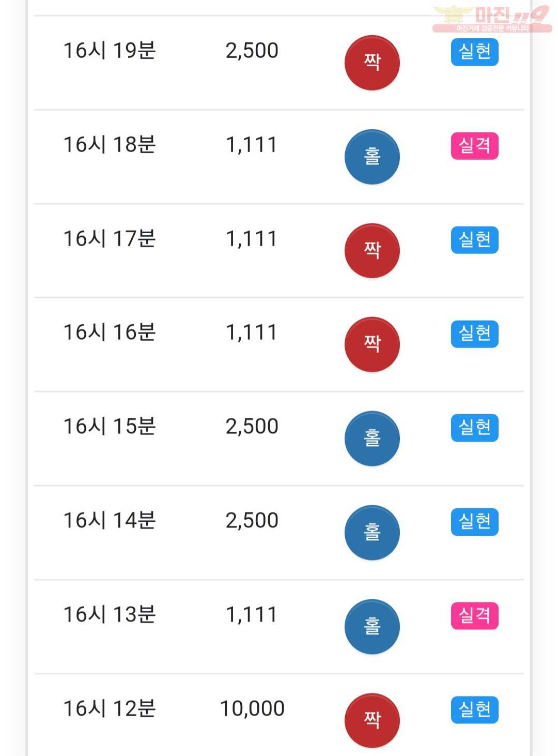Tap the pink 실격 badge at 16시 13분
This screenshot has width=558, height=756.
475,616
